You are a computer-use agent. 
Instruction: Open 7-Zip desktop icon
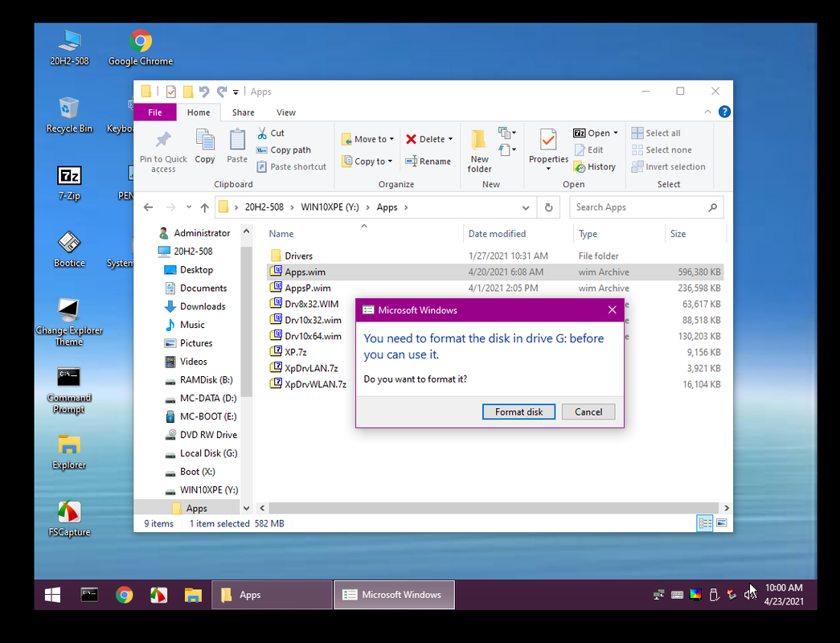point(69,182)
